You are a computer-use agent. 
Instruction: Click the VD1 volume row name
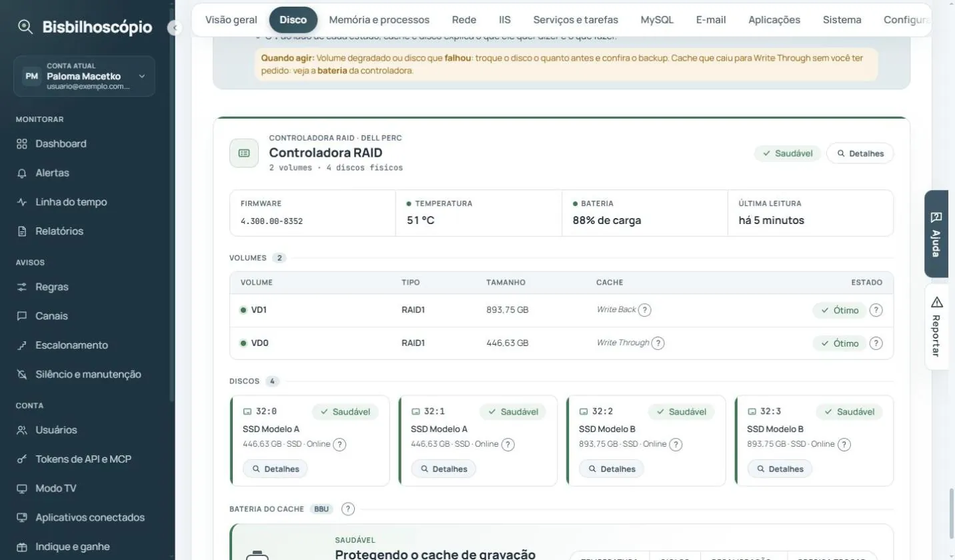coord(259,310)
